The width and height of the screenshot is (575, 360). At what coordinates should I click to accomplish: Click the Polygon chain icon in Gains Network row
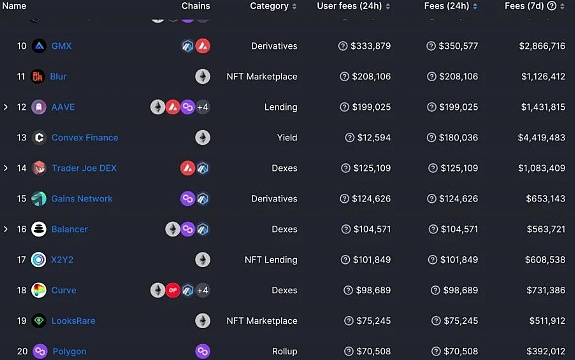pos(187,198)
